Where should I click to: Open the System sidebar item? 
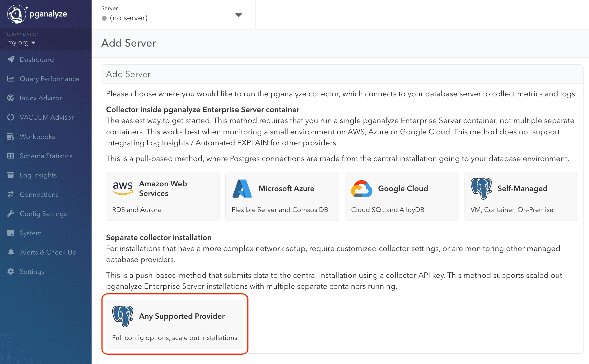31,233
